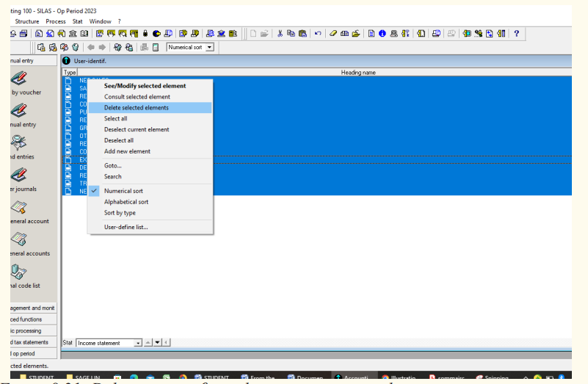The image size is (588, 384).
Task: Click the bank building icon
Action: tap(73, 33)
